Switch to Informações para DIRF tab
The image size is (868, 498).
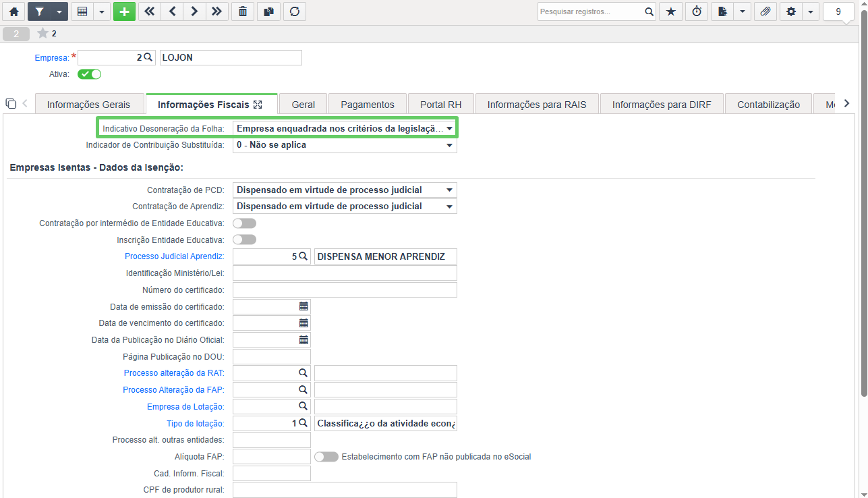tap(662, 104)
